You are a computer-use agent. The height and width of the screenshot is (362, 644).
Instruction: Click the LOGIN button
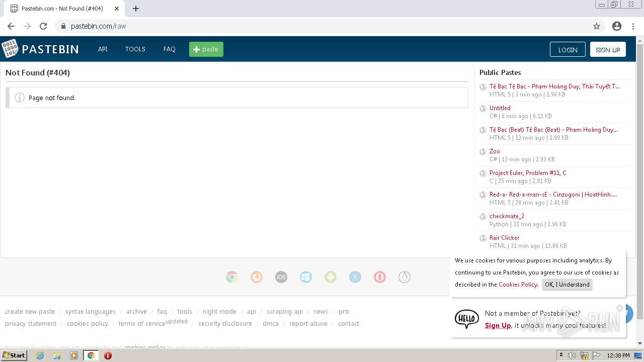(x=568, y=49)
